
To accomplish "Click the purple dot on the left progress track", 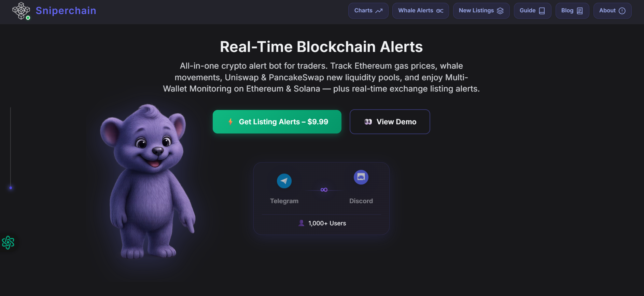I will 11,187.
